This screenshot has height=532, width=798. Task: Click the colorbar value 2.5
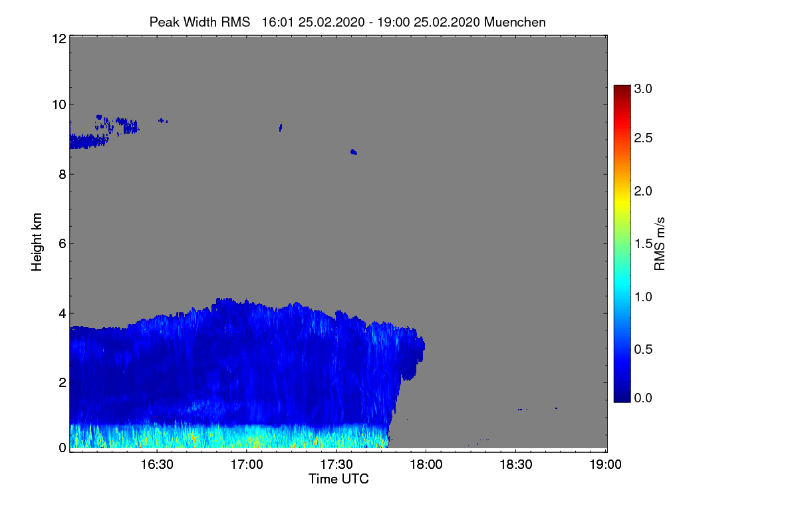[644, 138]
